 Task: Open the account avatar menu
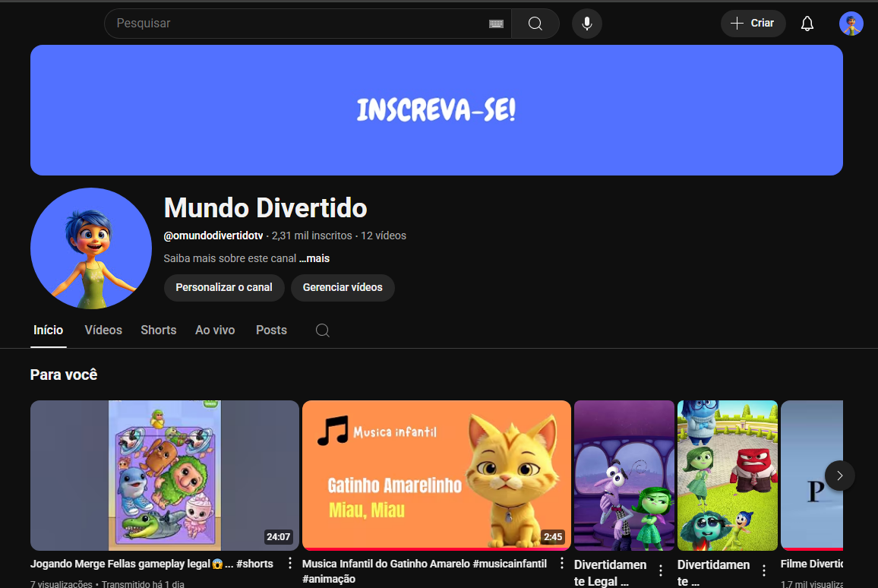(x=851, y=24)
